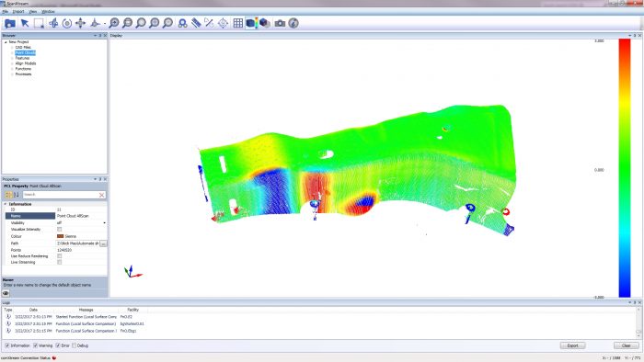The width and height of the screenshot is (644, 362).
Task: Open the Import menu
Action: (x=18, y=11)
